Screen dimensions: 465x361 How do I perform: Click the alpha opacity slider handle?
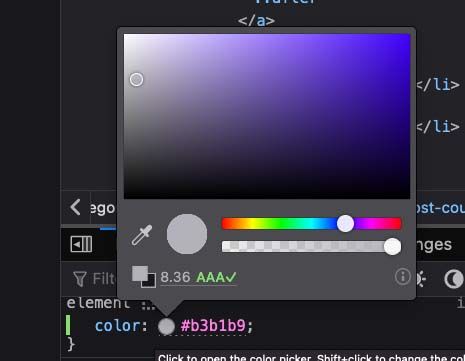point(392,247)
